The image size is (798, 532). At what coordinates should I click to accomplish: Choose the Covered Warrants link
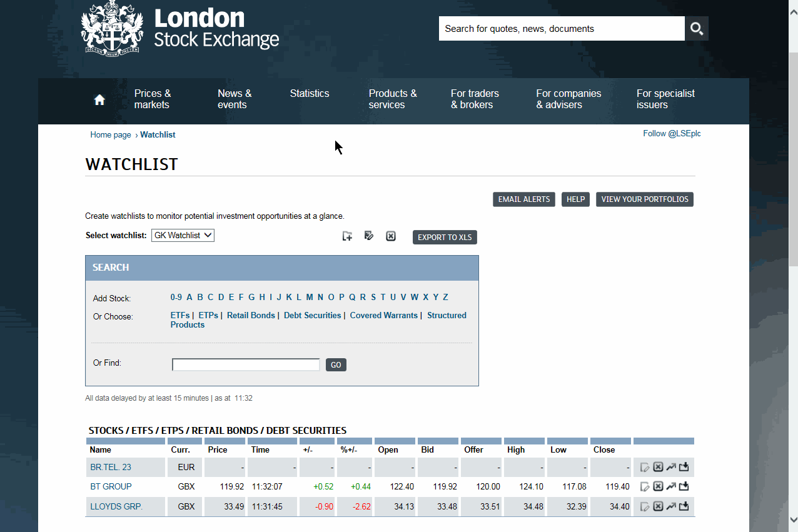click(383, 316)
